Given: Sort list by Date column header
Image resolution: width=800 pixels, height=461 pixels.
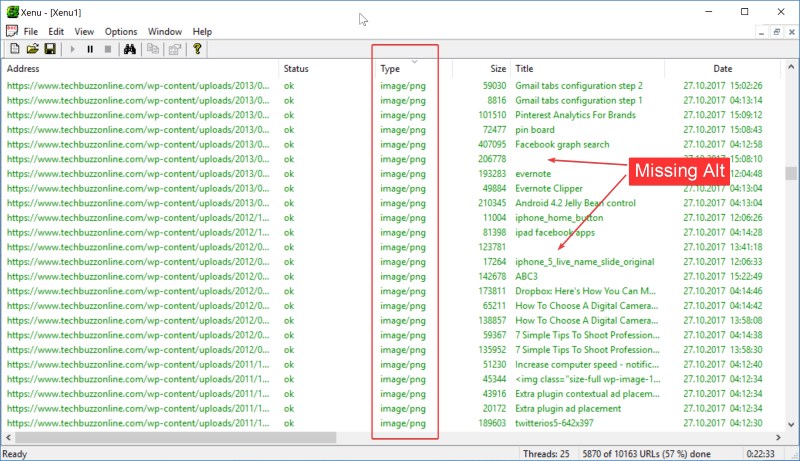Looking at the screenshot, I should pyautogui.click(x=722, y=69).
